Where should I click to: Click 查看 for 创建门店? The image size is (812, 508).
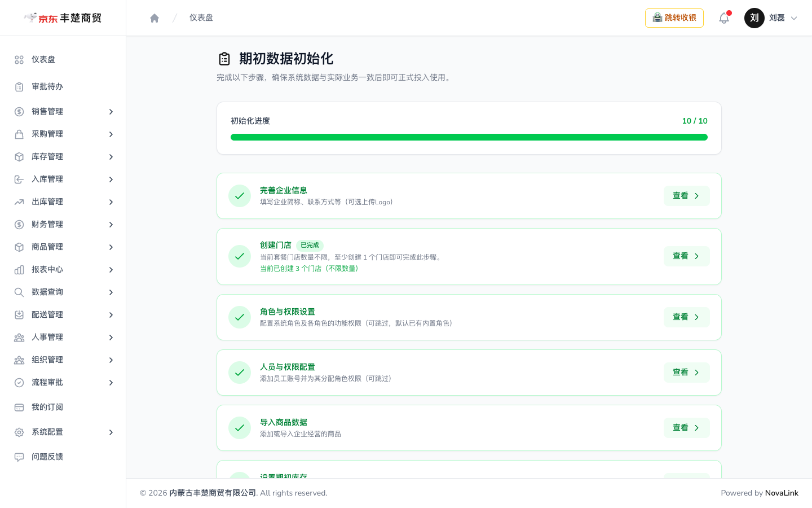click(686, 256)
